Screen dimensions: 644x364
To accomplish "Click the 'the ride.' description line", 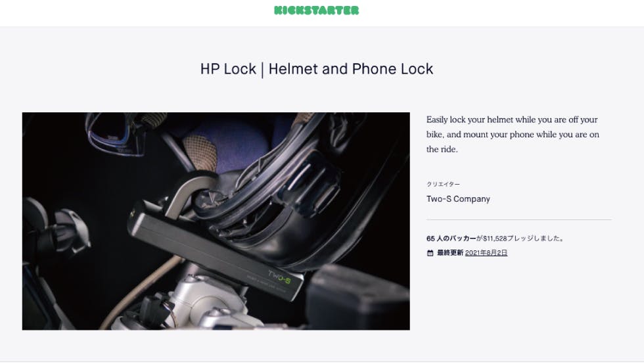I will 442,149.
